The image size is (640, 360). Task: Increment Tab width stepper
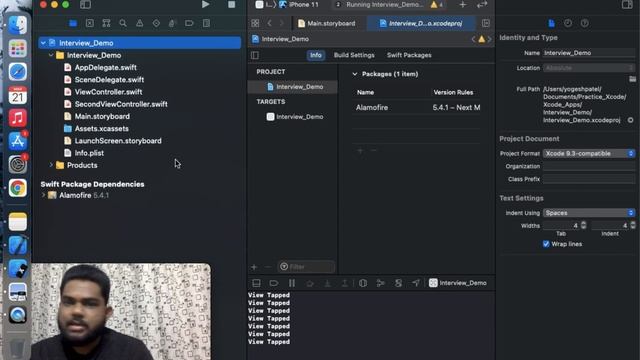tap(584, 223)
